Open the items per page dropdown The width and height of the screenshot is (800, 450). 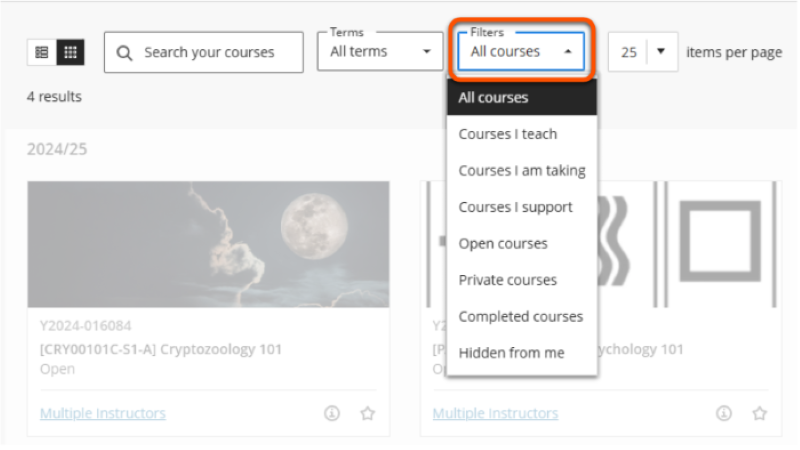(x=661, y=52)
